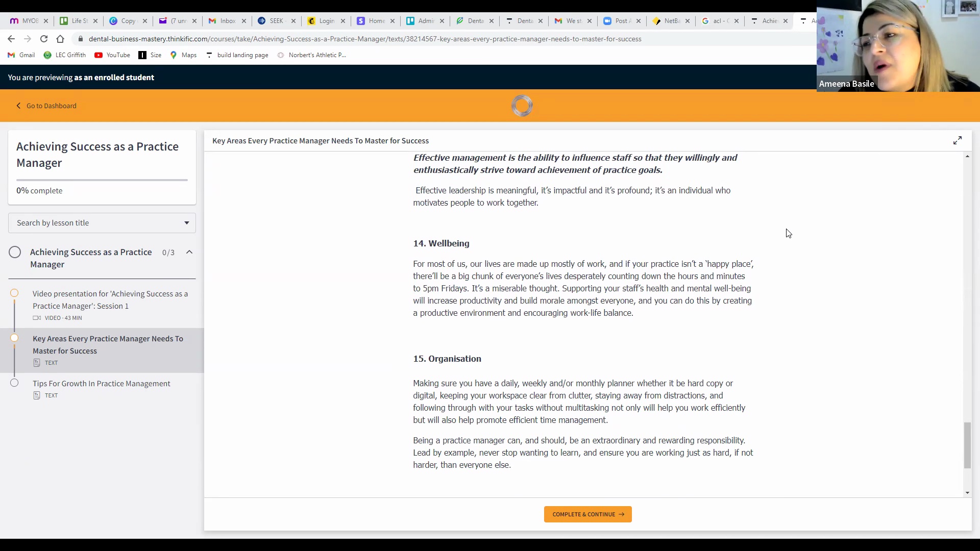
Task: Open the Search by lesson title dropdown
Action: click(102, 223)
